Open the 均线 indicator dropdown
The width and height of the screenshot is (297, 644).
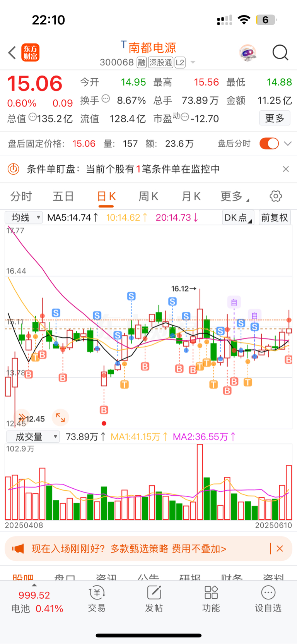[x=24, y=218]
